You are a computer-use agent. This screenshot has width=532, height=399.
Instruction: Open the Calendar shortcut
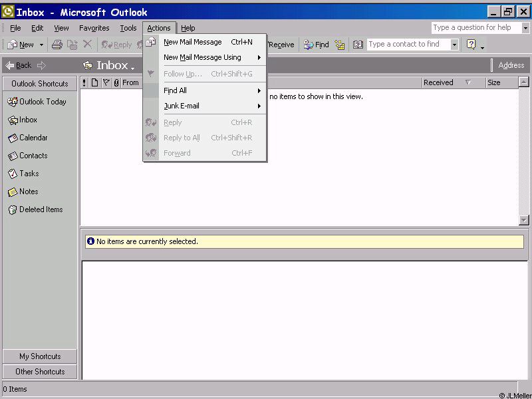pyautogui.click(x=27, y=138)
